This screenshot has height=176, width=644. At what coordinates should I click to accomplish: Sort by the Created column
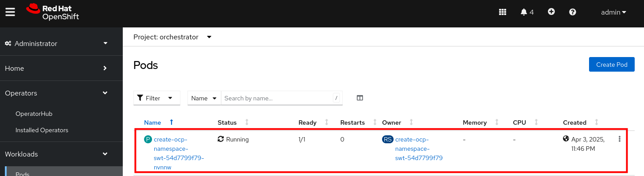[x=581, y=122]
